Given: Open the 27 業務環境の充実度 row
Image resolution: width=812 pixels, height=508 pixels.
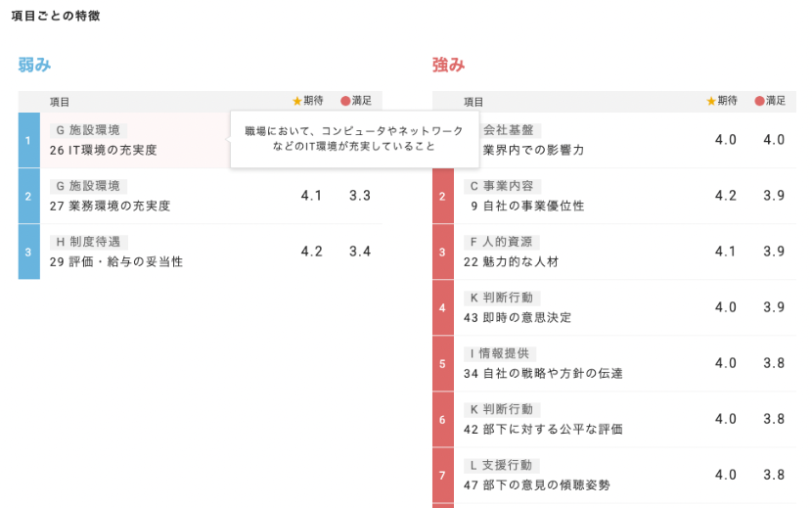Looking at the screenshot, I should point(110,207).
